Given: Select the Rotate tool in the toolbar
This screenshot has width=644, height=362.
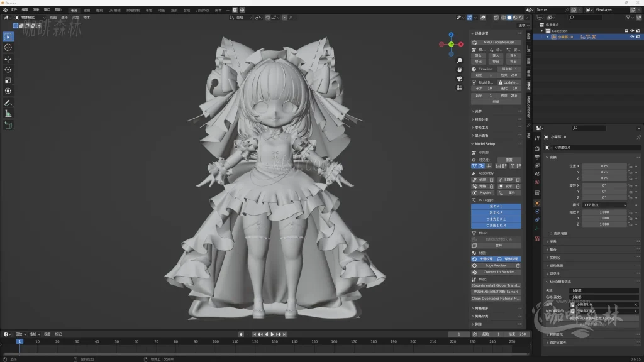Looking at the screenshot, I should tap(8, 70).
